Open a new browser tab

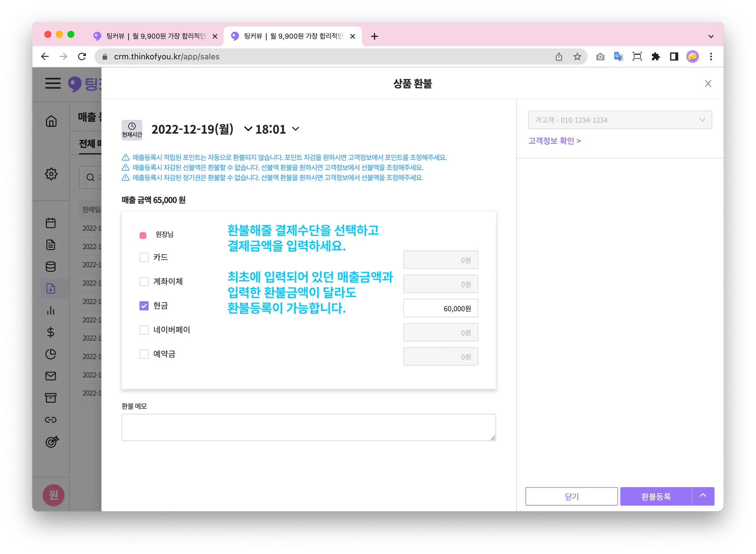(x=374, y=36)
